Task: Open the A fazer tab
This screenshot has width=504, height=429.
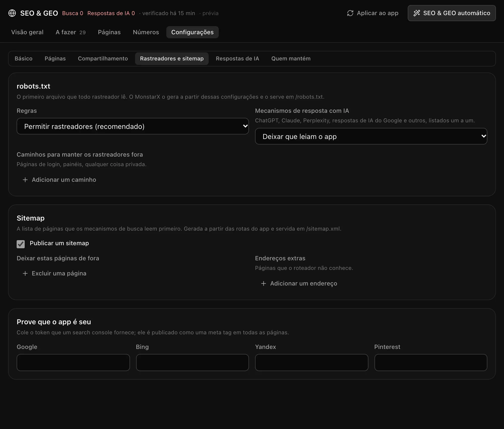Action: point(71,32)
